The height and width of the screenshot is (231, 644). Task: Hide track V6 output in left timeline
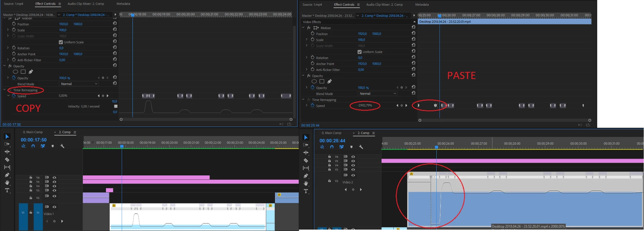tap(54, 177)
